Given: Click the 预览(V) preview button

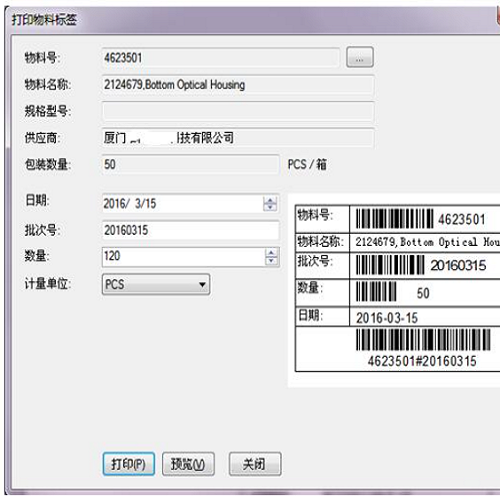Looking at the screenshot, I should click(x=188, y=463).
